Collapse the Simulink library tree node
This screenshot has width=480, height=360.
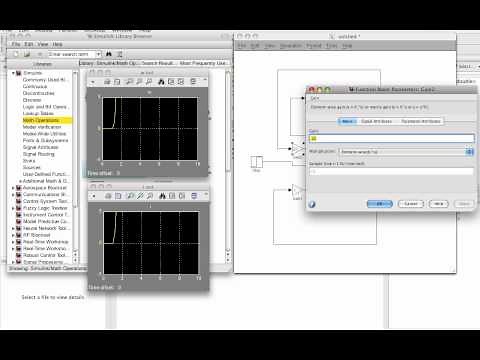13,73
